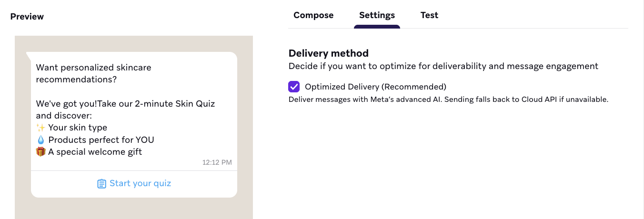
Task: Click the 'A special welcome gift' line
Action: [x=95, y=152]
